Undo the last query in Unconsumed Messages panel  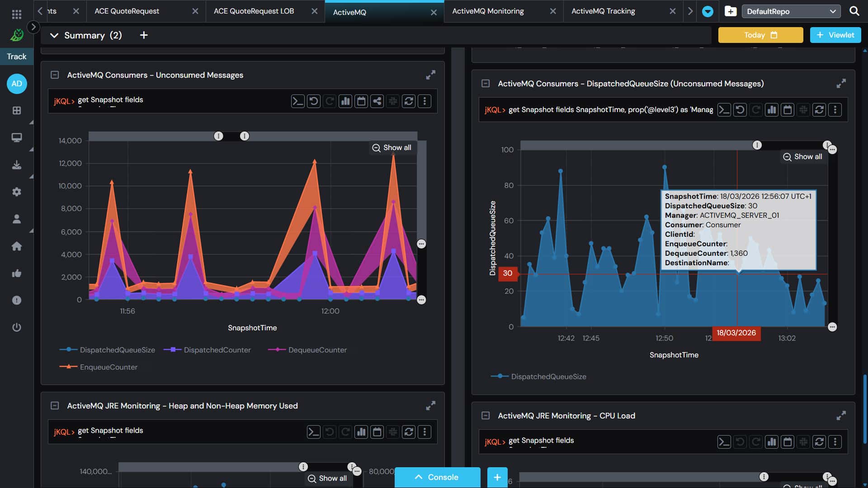[x=314, y=101]
